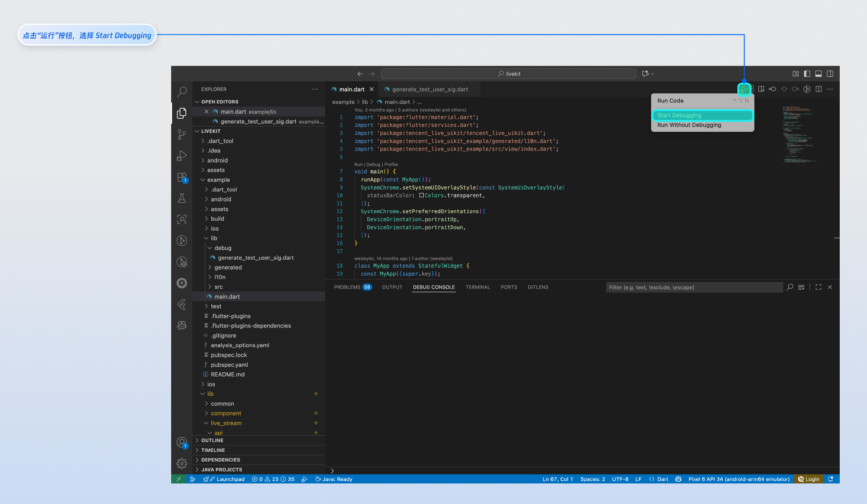Open the Source Control view
The width and height of the screenshot is (867, 504).
(x=182, y=134)
